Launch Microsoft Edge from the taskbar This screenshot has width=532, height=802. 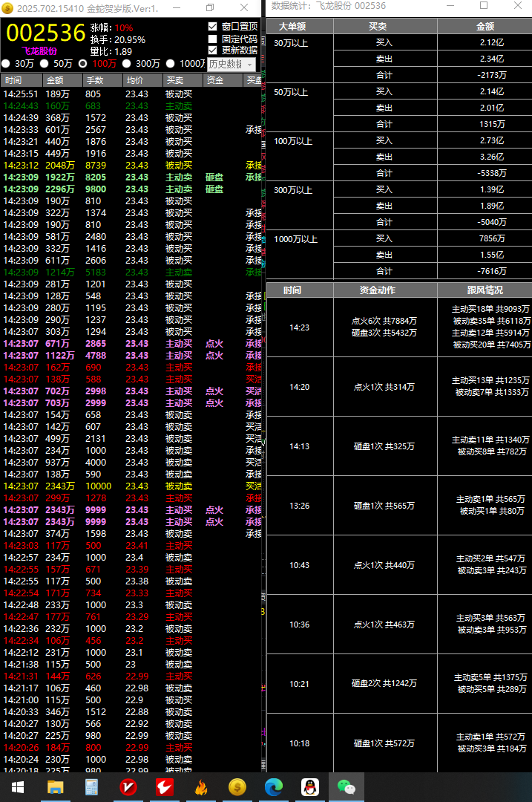tap(273, 786)
